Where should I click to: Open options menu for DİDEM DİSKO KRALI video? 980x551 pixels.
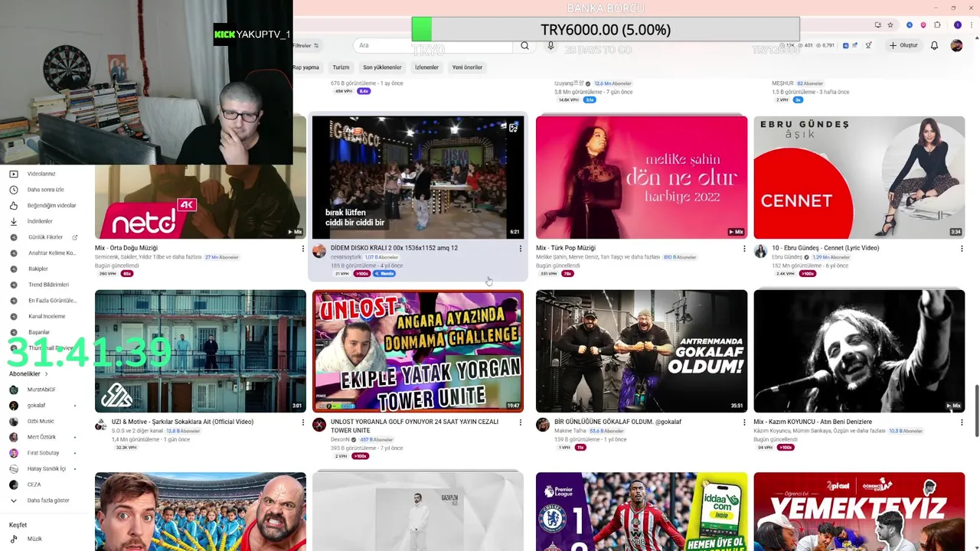tap(521, 249)
